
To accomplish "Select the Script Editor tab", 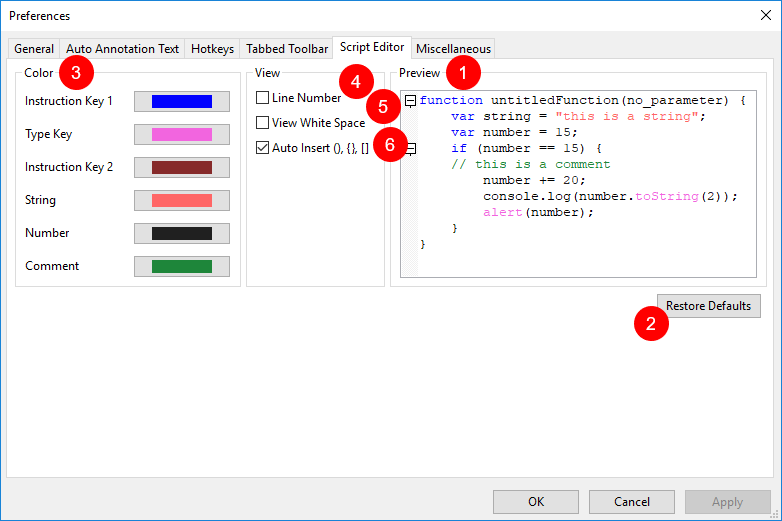I will [x=372, y=47].
